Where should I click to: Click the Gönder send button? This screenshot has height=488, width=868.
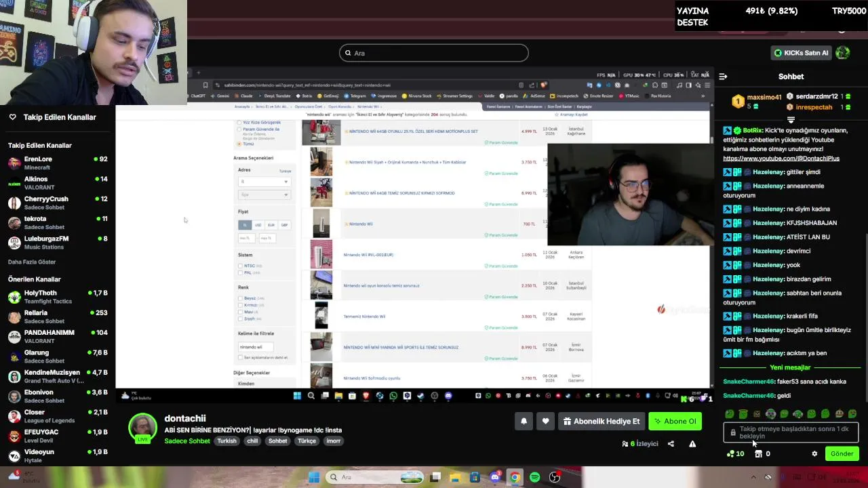[842, 454]
